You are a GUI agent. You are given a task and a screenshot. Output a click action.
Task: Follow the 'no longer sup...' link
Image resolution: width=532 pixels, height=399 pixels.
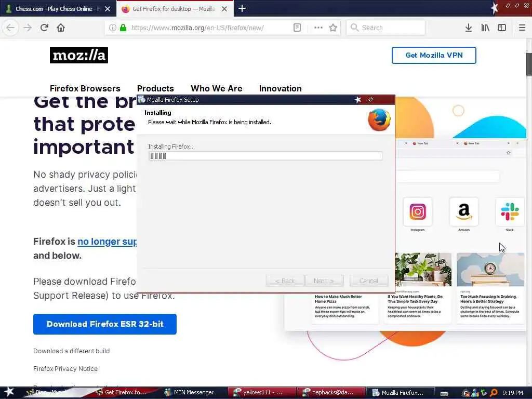[x=107, y=242]
